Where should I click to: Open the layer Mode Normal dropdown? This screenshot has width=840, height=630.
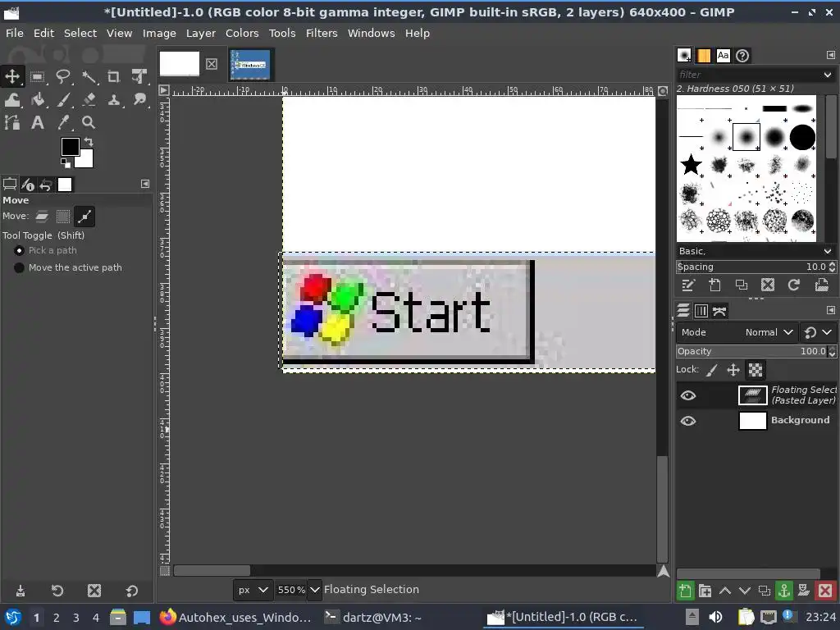pos(737,333)
